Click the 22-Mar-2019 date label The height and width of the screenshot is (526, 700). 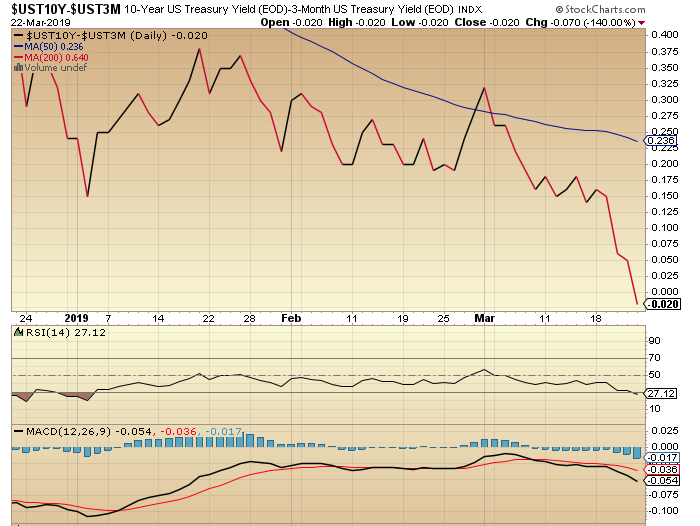click(x=41, y=23)
